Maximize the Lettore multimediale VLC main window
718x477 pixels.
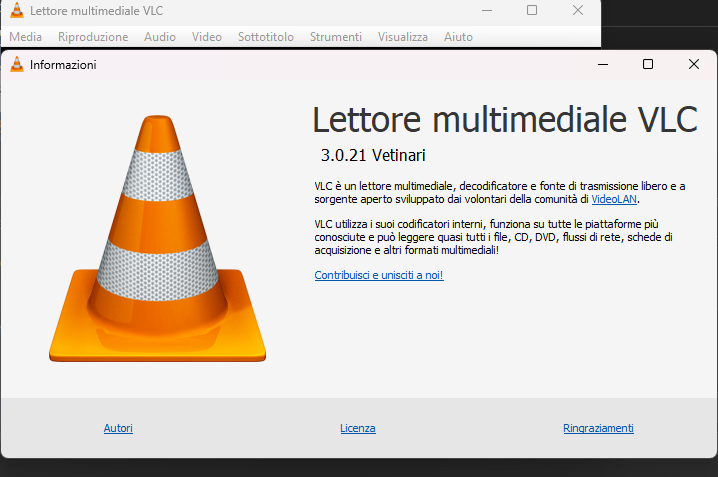pos(532,10)
